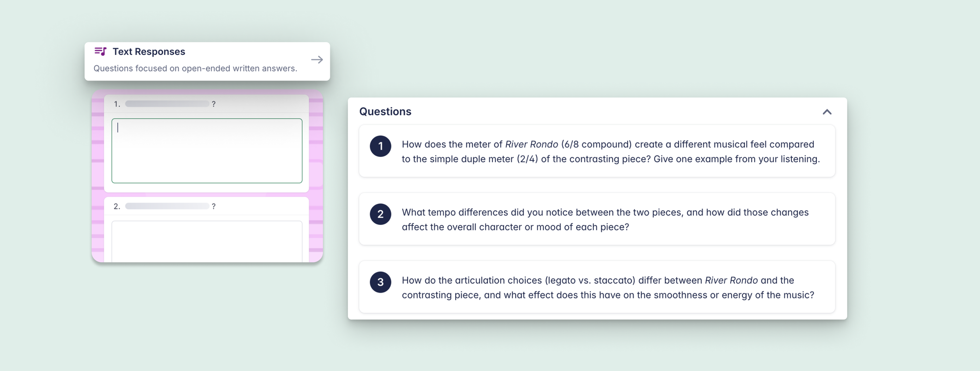Click the "Questions" panel heading

[385, 112]
